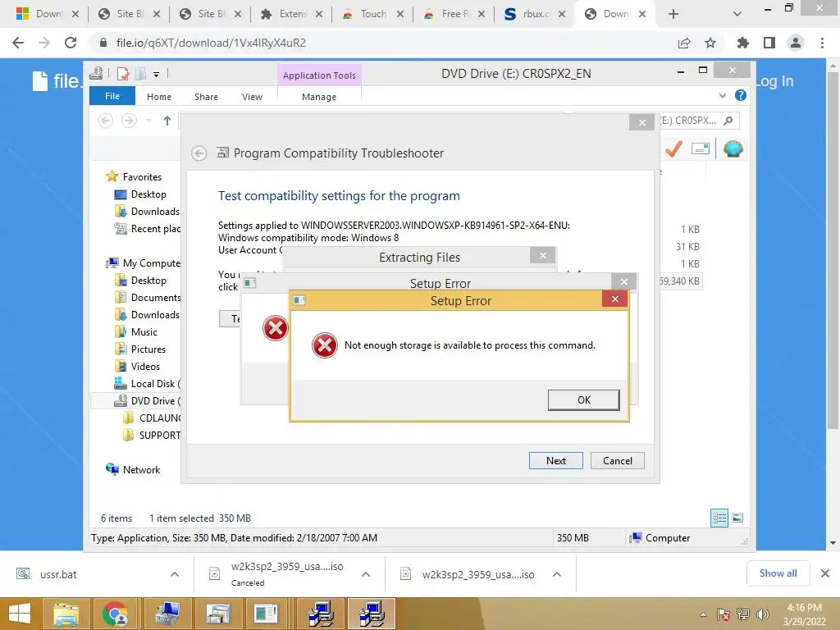Screen dimensions: 840x630
Task: Click Show all downloads
Action: click(x=778, y=573)
